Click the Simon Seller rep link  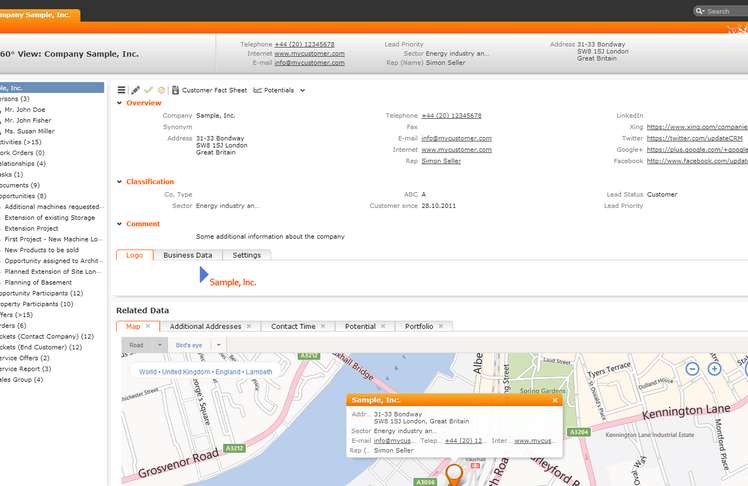[x=441, y=160]
